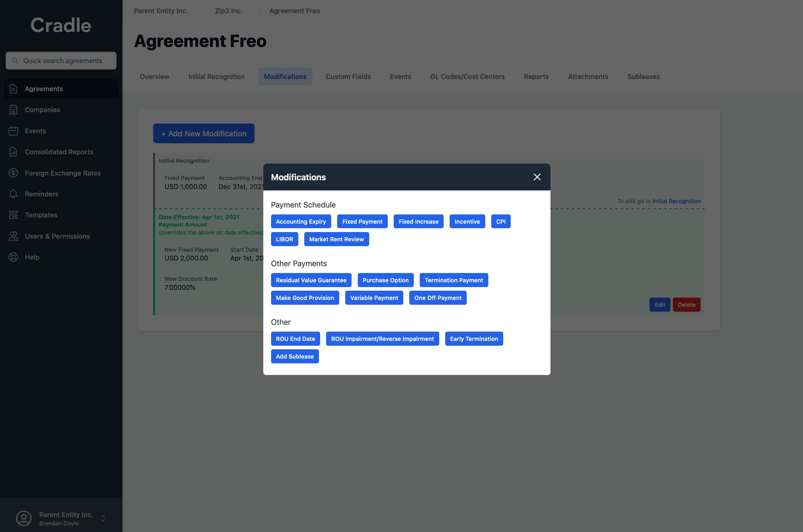Open the GL Codes/Cost Centers tab

pos(467,76)
